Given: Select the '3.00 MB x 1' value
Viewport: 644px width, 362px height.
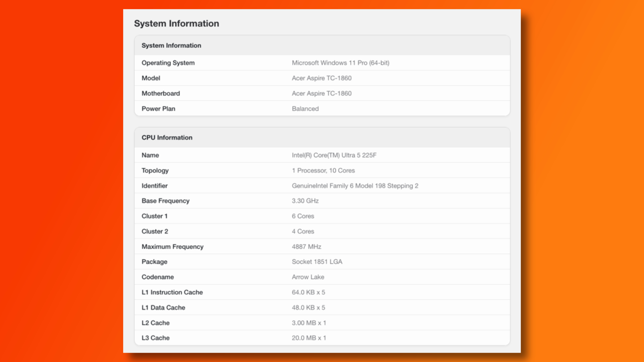Looking at the screenshot, I should point(309,323).
